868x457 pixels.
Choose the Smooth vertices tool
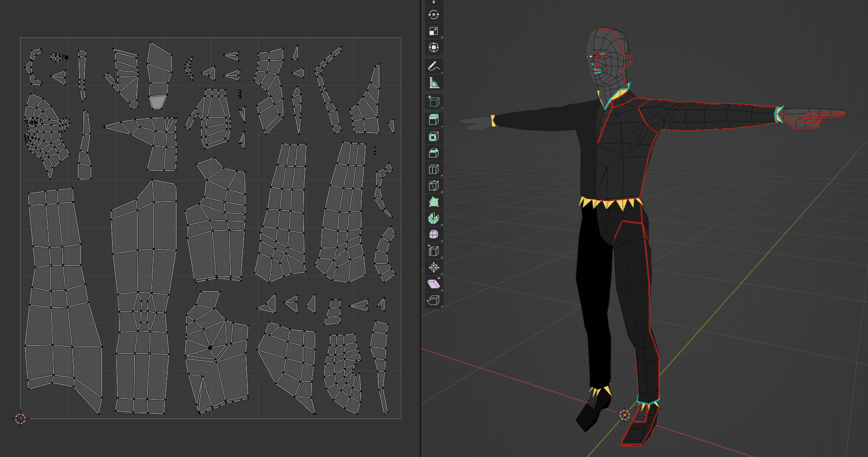pyautogui.click(x=434, y=235)
